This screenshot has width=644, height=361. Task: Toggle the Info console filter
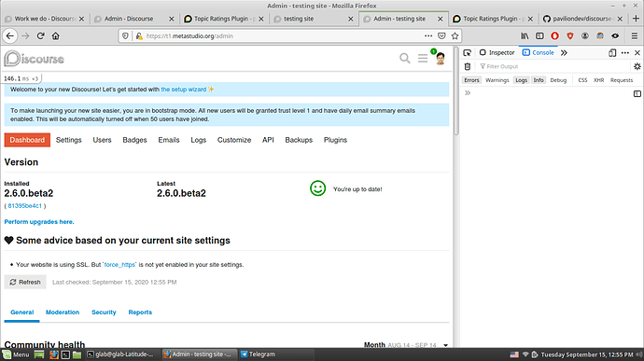click(x=539, y=80)
